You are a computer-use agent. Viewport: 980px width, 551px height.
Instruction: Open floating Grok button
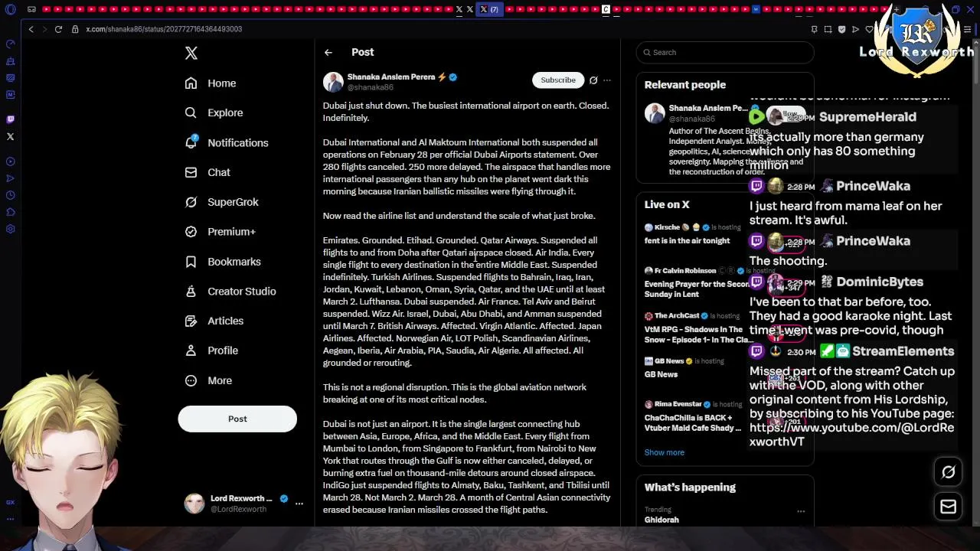[948, 472]
